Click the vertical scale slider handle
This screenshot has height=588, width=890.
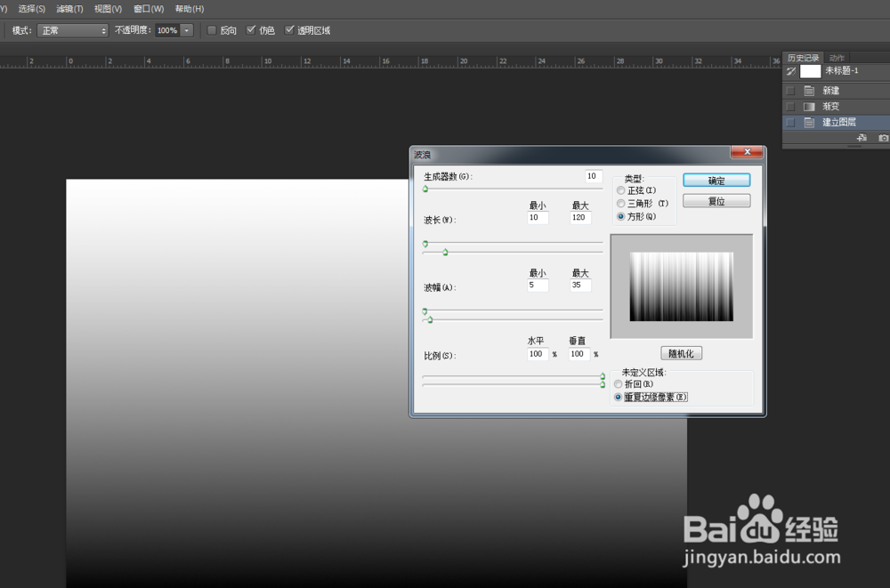[x=603, y=385]
